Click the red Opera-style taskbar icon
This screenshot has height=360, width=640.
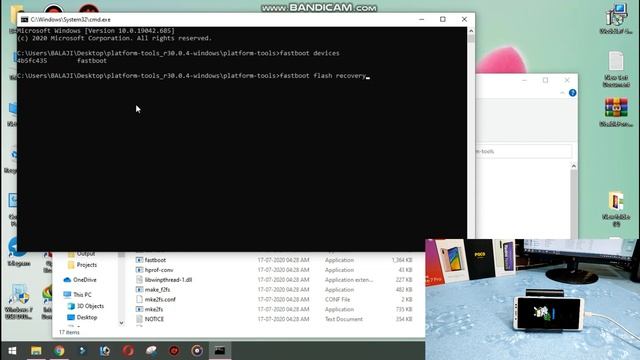click(x=128, y=351)
